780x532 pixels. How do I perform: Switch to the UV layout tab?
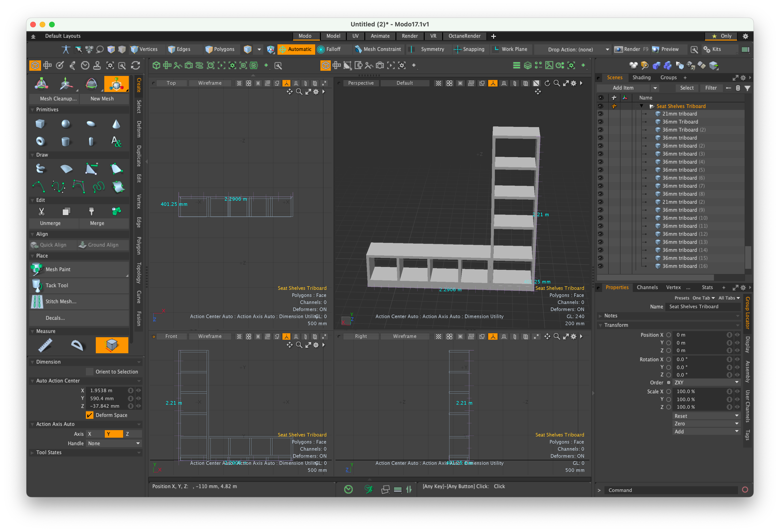tap(355, 36)
